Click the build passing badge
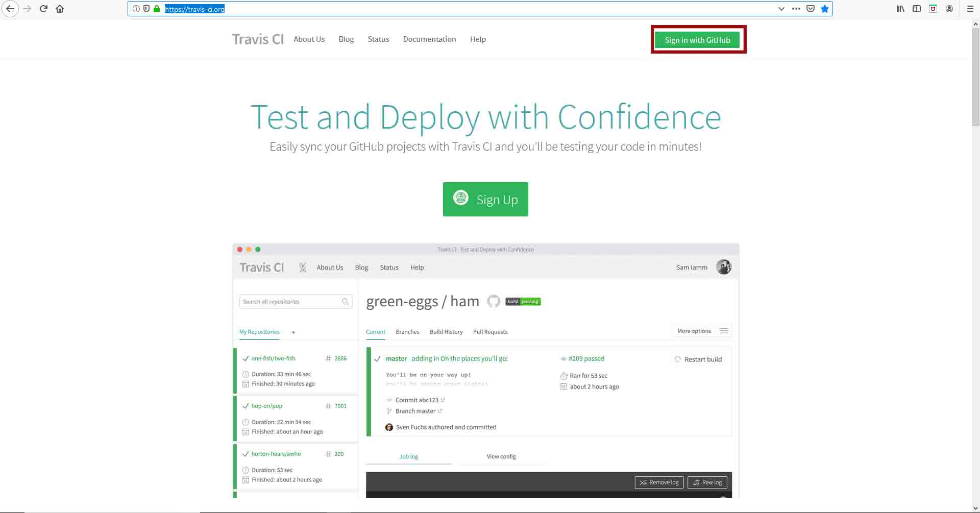 523,302
